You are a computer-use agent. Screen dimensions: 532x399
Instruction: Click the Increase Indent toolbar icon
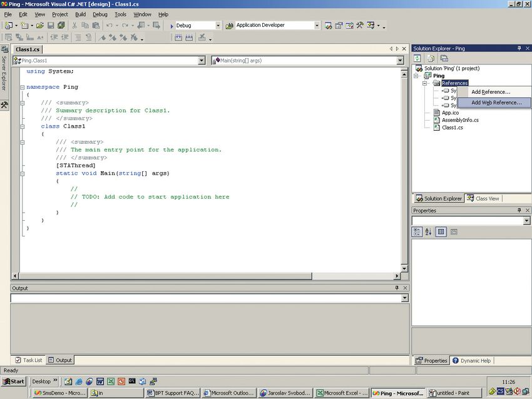[64, 38]
